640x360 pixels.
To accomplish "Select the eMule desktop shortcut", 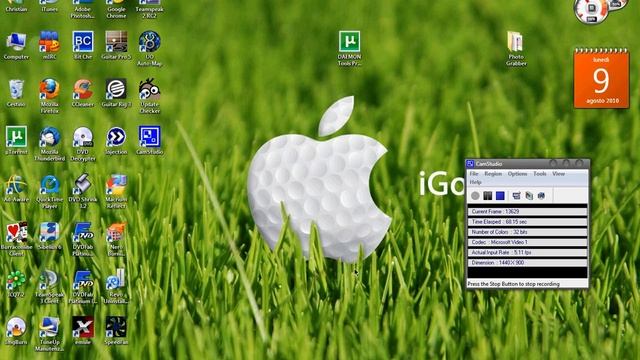I will (x=83, y=331).
